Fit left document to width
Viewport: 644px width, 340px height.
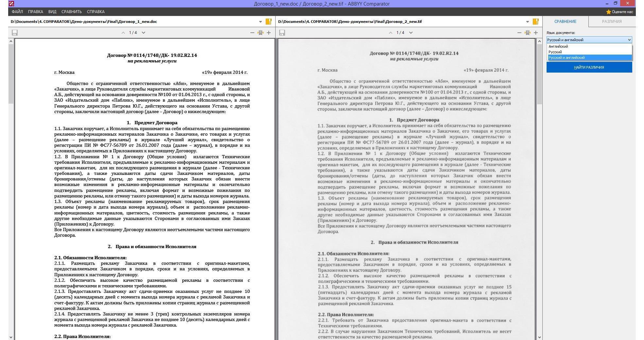260,33
